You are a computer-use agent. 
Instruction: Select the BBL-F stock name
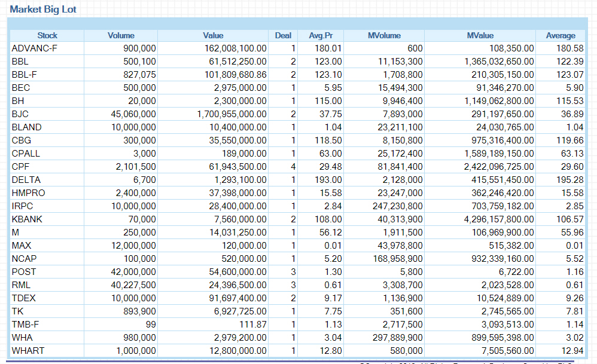click(x=25, y=75)
